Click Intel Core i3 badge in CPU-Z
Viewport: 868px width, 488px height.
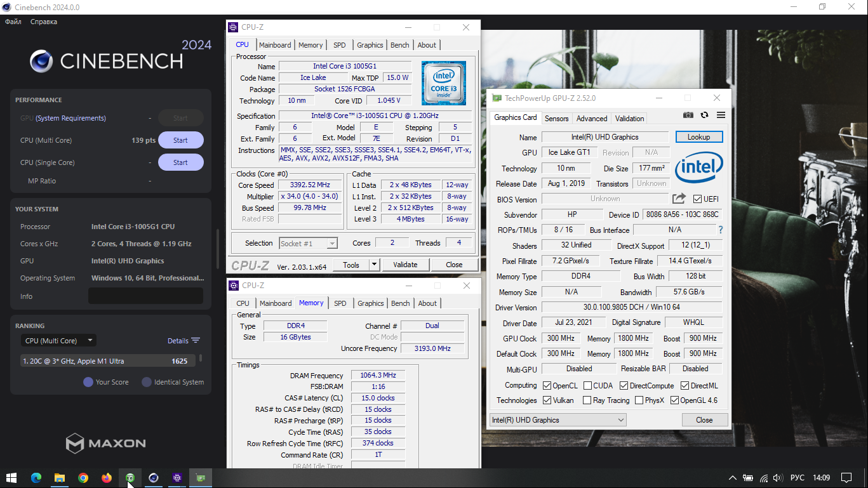[444, 83]
